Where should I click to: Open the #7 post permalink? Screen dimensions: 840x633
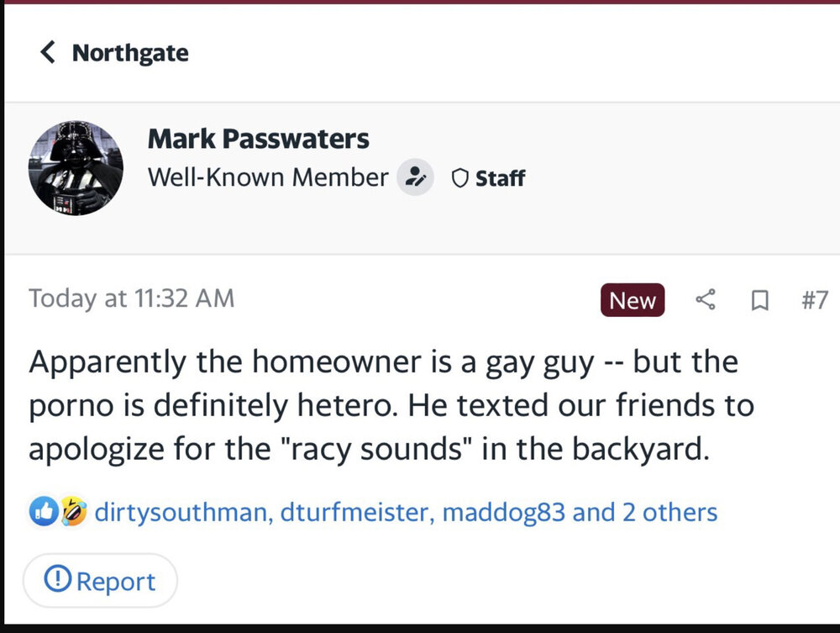click(x=814, y=300)
